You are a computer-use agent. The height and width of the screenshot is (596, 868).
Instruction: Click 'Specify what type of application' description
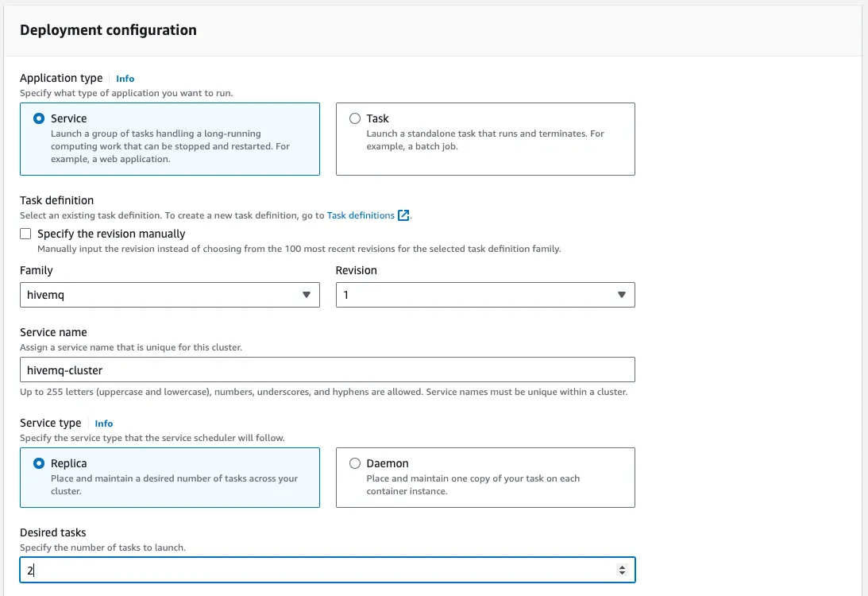tap(126, 93)
